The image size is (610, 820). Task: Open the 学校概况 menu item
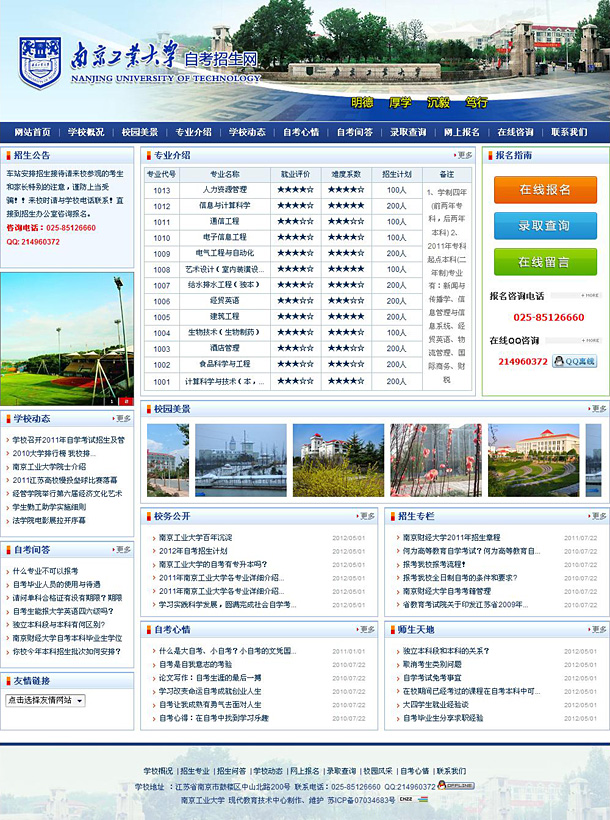86,132
